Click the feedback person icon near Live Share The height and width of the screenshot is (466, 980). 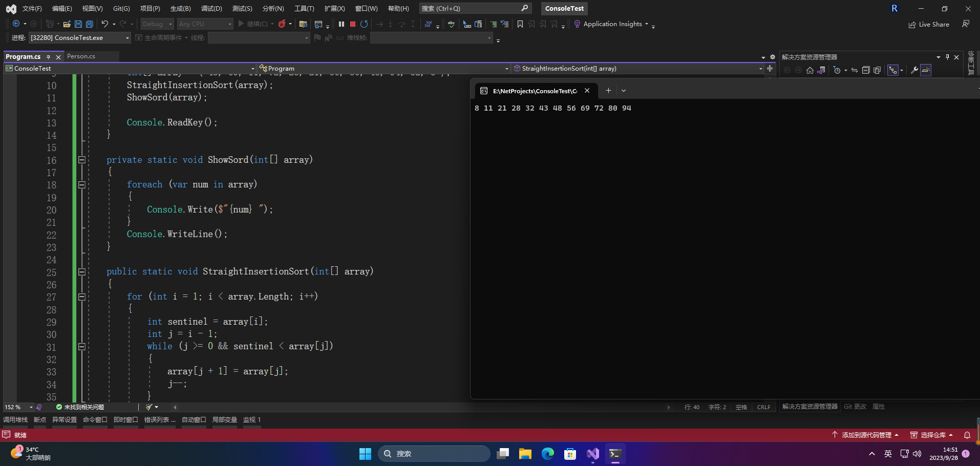point(966,24)
